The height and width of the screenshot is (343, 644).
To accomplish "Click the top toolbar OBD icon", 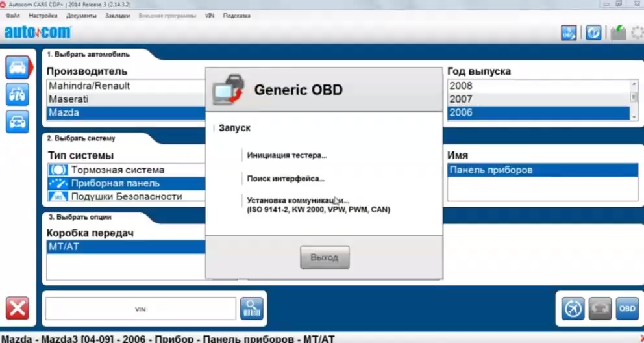I will pos(569,33).
